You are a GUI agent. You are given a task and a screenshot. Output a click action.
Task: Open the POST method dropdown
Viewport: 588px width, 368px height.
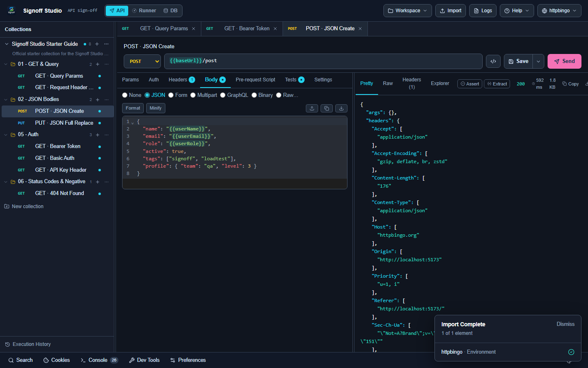(x=143, y=61)
